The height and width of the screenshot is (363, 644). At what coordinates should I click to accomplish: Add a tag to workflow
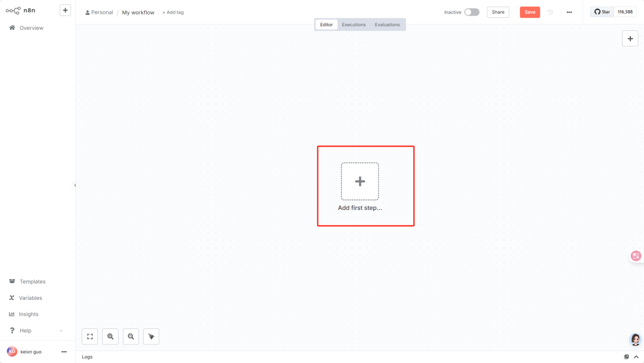pyautogui.click(x=173, y=13)
